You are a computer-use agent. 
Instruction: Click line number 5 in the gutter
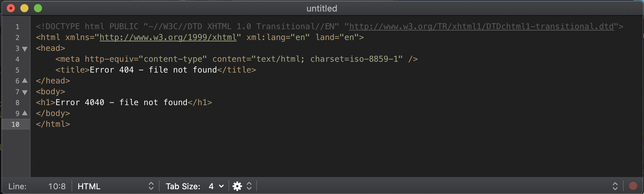[17, 70]
